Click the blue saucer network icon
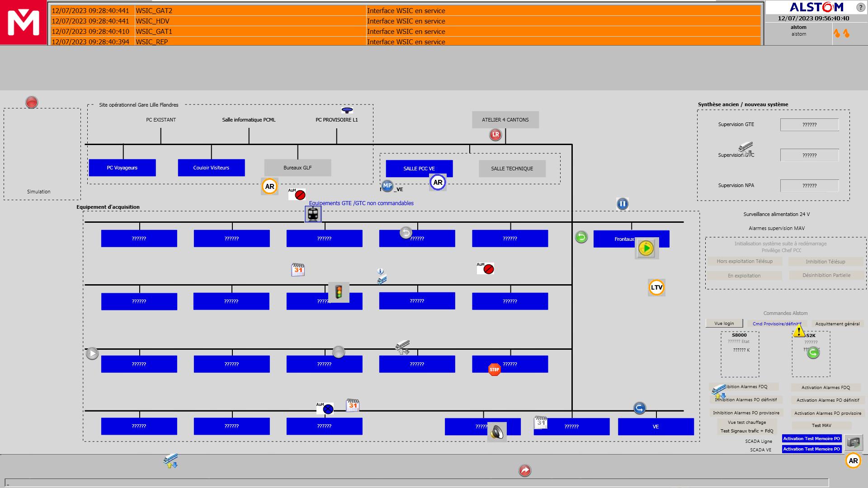The image size is (868, 488). 347,110
